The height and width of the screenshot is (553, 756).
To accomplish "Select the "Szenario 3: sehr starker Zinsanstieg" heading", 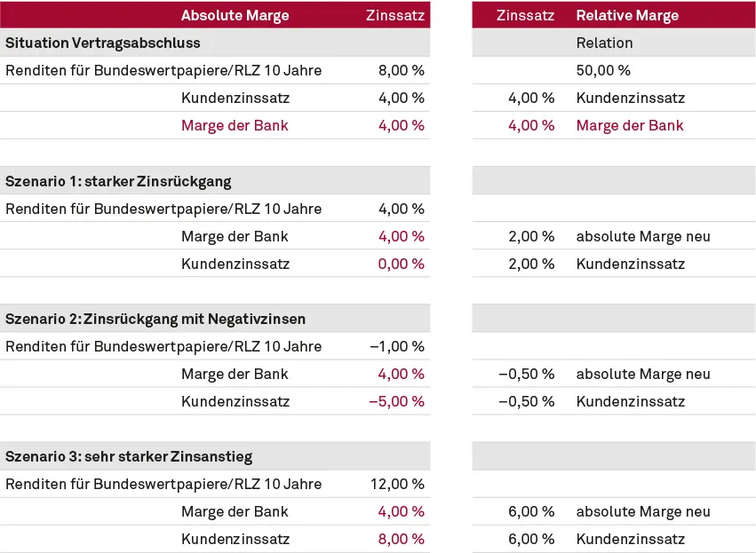I will 129,457.
